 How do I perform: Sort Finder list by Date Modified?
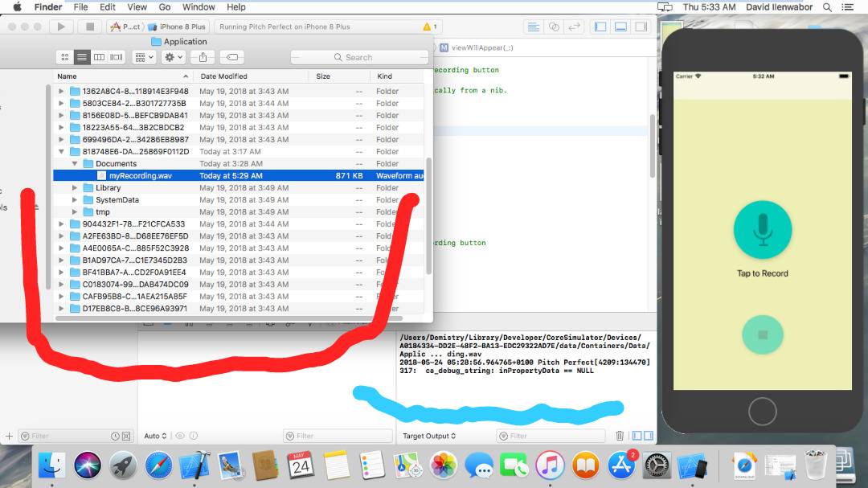click(252, 76)
